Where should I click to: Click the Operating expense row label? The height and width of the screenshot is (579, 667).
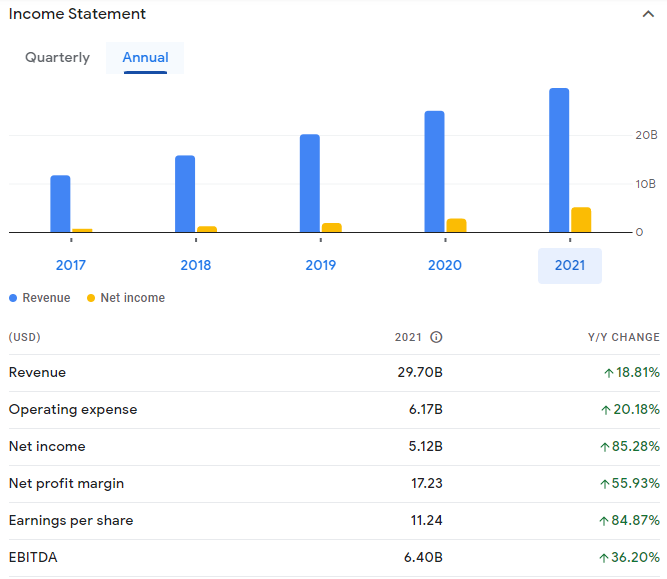coord(73,409)
